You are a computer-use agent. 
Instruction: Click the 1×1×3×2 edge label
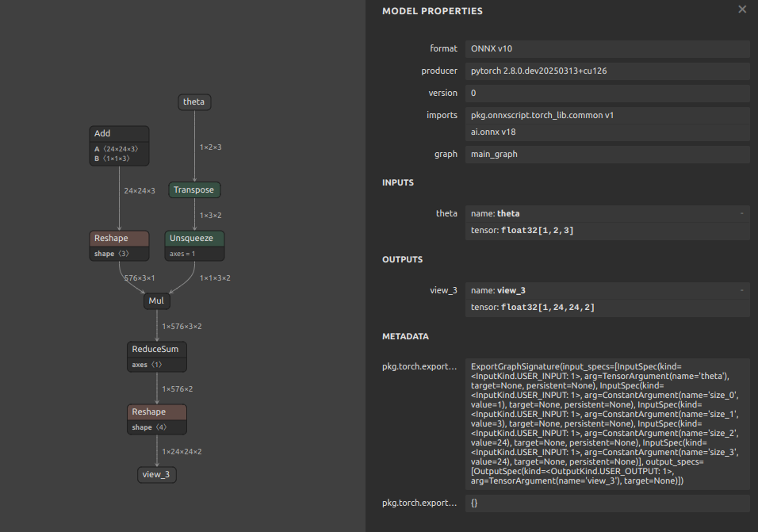coord(215,277)
